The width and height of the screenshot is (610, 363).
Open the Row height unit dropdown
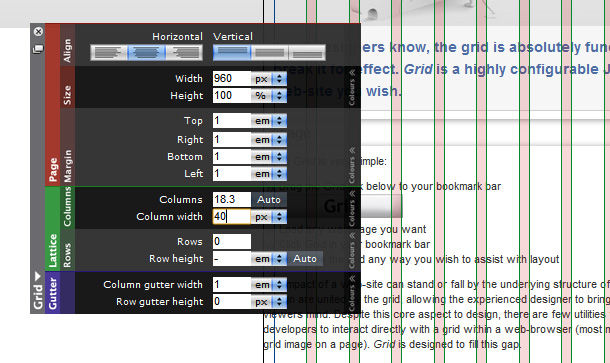coord(269,259)
